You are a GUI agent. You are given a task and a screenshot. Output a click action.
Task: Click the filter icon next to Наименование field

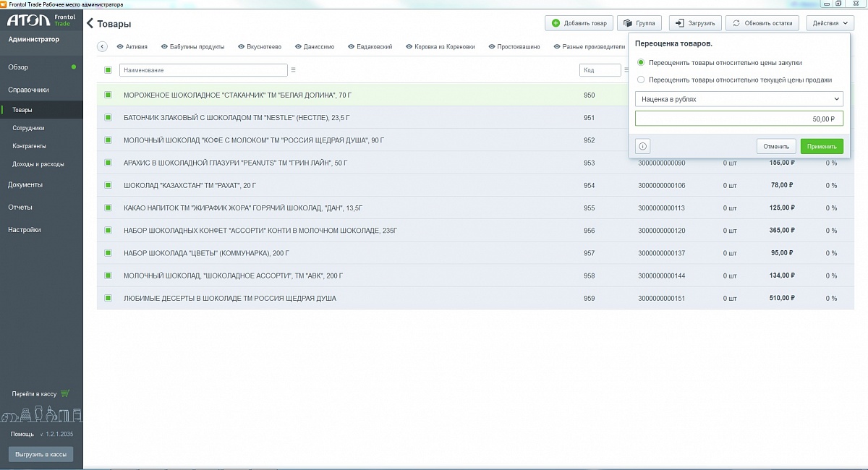(293, 70)
